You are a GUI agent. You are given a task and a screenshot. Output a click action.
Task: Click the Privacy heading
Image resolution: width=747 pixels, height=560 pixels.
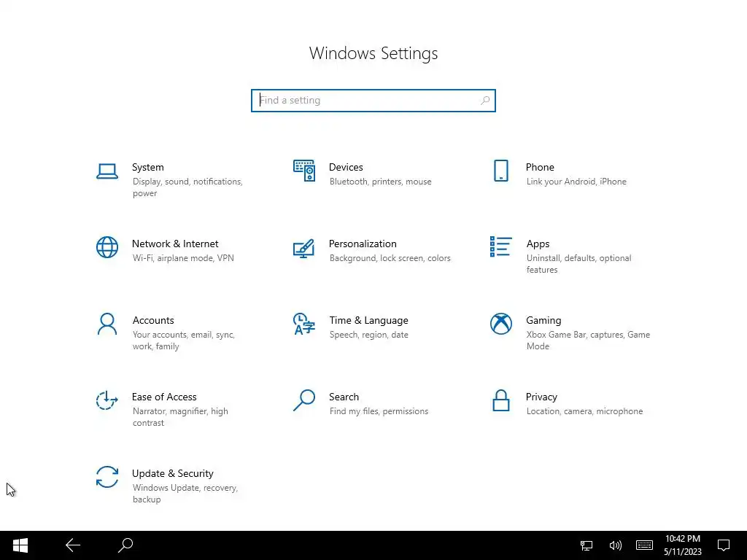(x=541, y=397)
